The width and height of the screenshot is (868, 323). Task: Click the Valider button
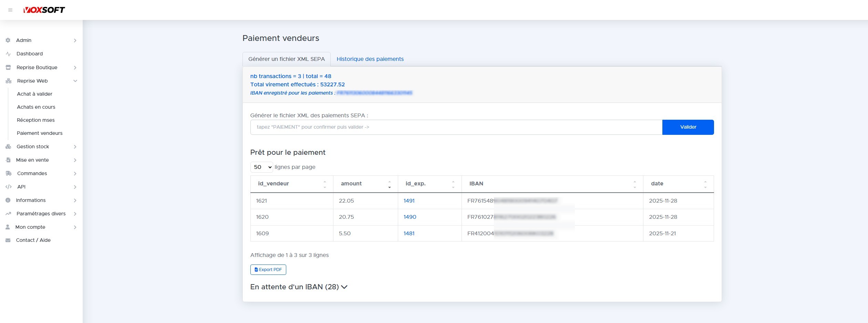(688, 127)
